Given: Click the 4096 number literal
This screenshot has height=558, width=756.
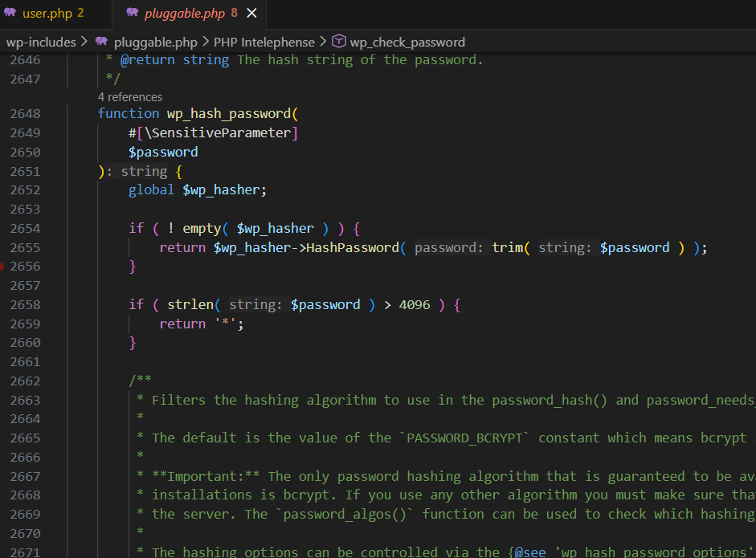Looking at the screenshot, I should tap(415, 304).
